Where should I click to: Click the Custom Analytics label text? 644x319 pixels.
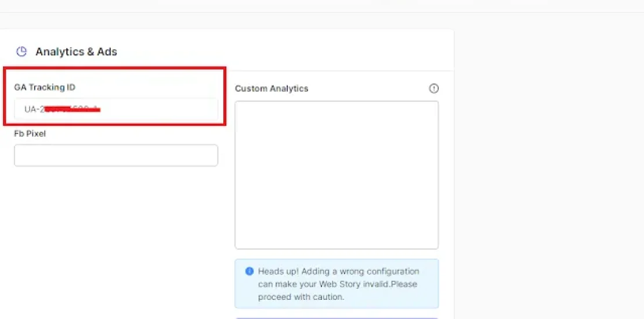coord(272,89)
